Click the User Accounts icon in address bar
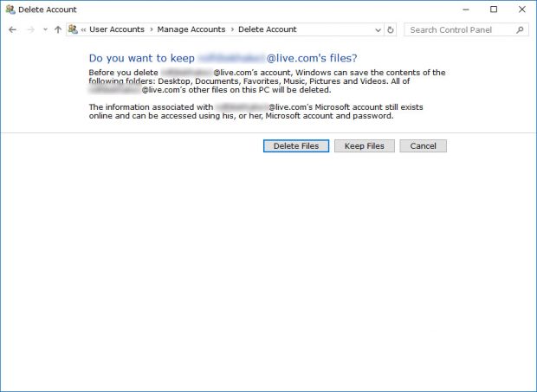This screenshot has width=537, height=392. (73, 29)
